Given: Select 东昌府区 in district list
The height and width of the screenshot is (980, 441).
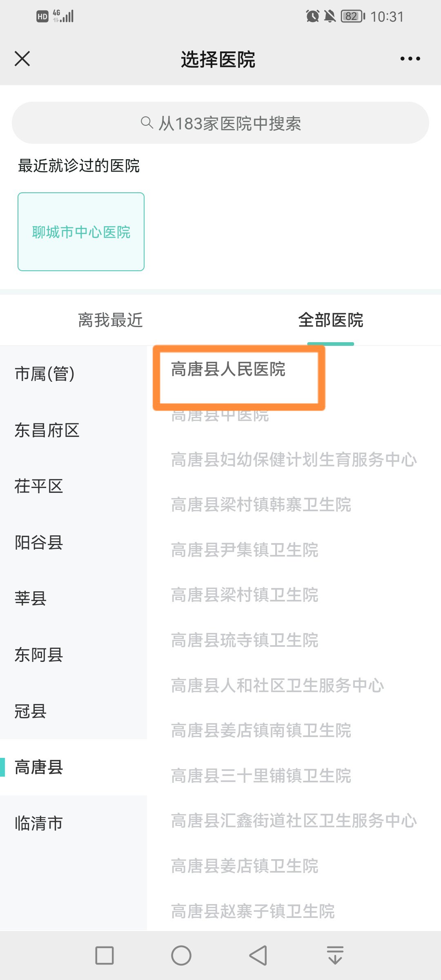Looking at the screenshot, I should pos(47,430).
